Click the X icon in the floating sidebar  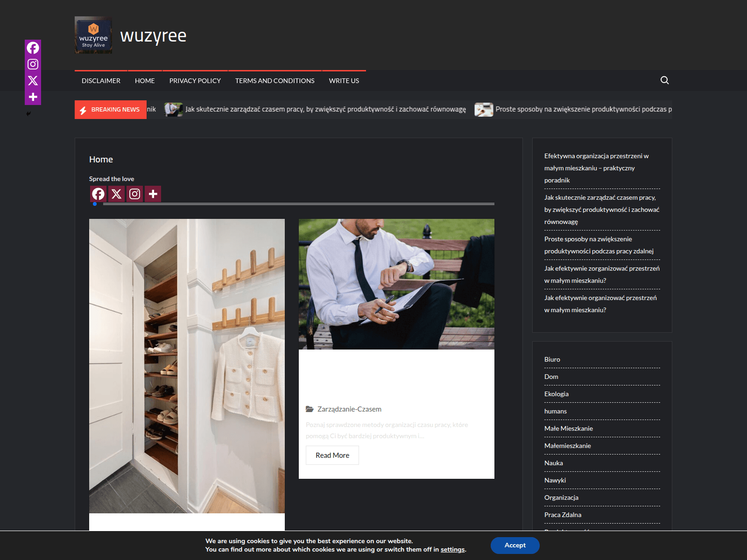33,80
